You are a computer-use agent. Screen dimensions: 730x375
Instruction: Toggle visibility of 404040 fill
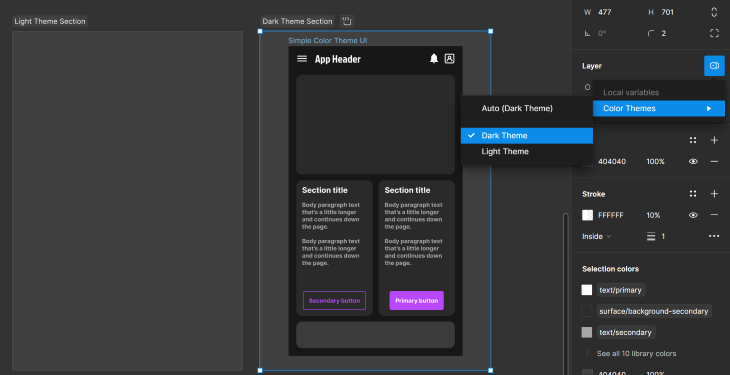[x=693, y=162]
